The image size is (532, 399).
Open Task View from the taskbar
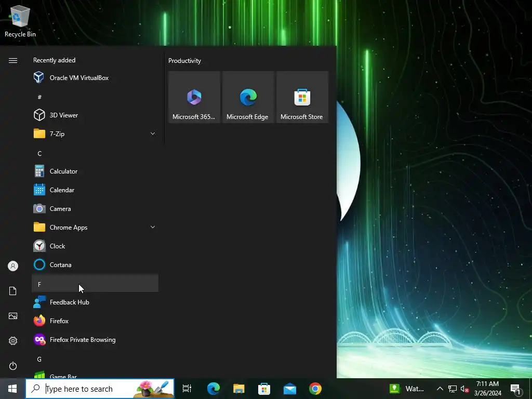point(187,389)
